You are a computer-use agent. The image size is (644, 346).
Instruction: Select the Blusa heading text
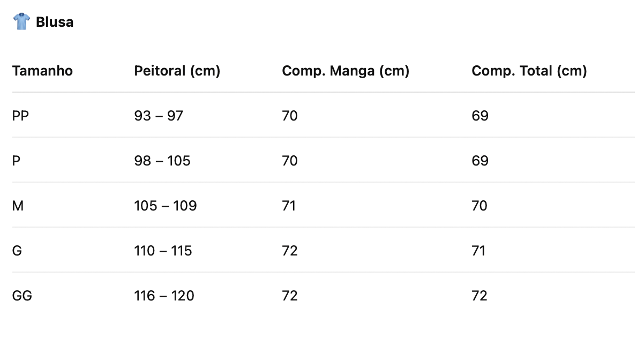(55, 22)
